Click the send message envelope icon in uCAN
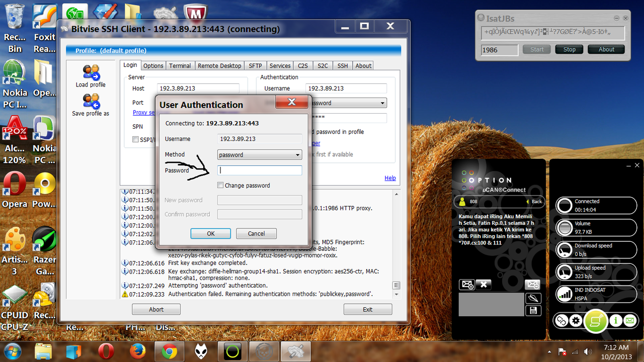 pos(533,285)
